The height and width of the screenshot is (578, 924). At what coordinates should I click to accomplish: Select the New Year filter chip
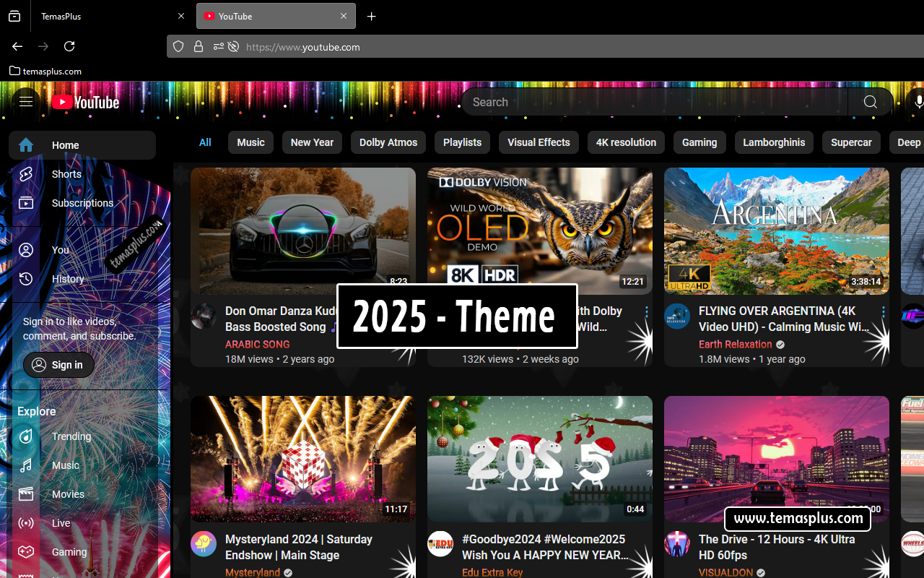click(x=312, y=142)
